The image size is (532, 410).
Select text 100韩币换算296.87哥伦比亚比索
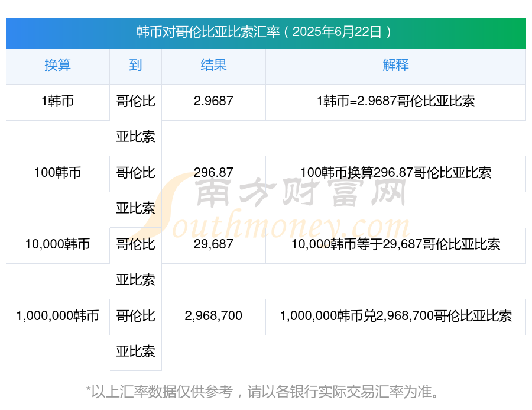coord(395,173)
